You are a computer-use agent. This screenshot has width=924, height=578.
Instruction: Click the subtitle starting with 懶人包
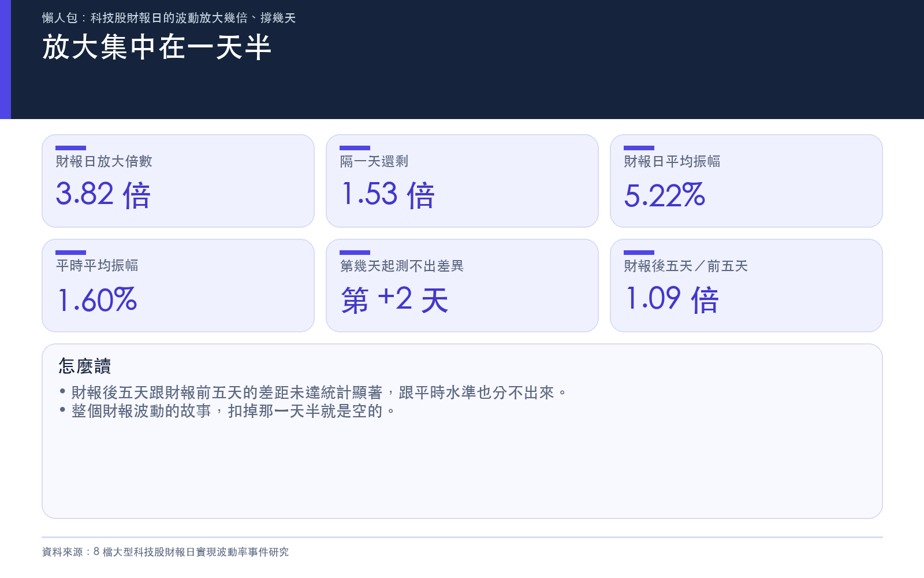169,18
